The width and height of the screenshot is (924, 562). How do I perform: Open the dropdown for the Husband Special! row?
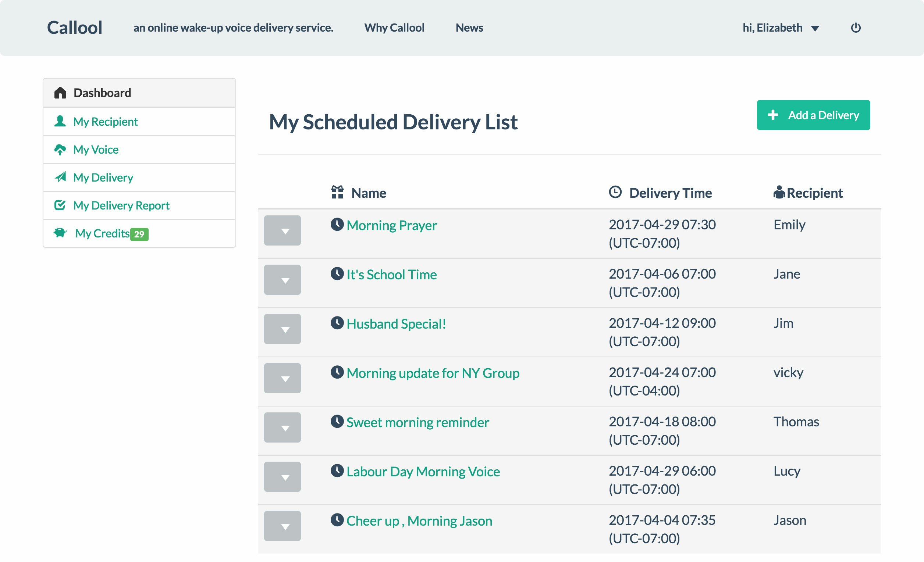pyautogui.click(x=282, y=329)
